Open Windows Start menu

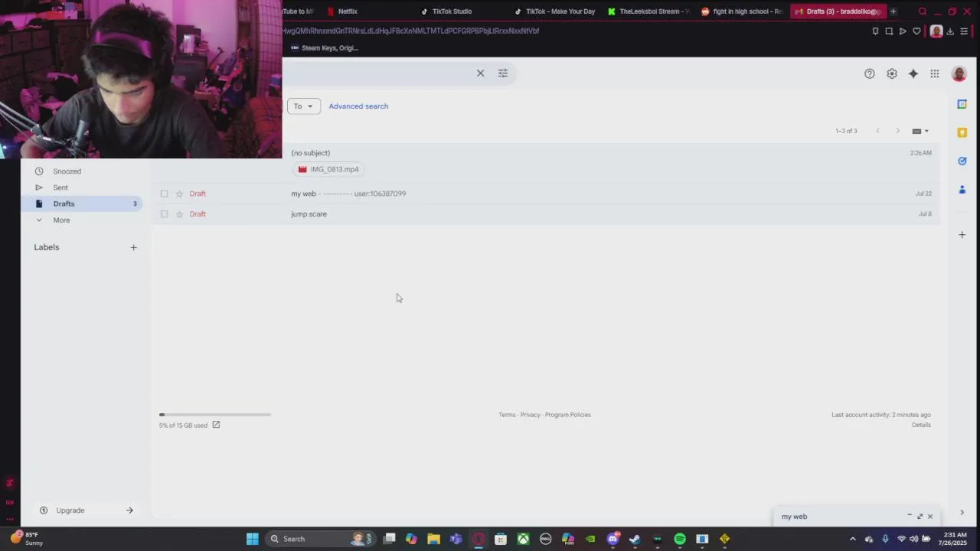click(252, 539)
